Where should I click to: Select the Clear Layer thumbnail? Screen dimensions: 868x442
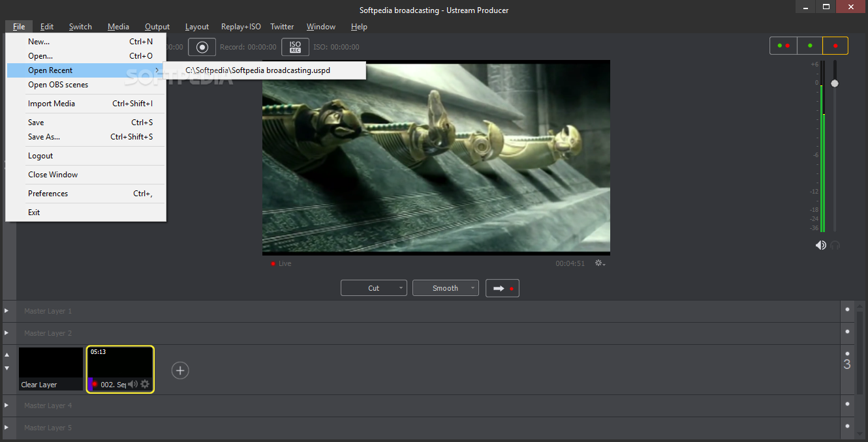tap(51, 369)
